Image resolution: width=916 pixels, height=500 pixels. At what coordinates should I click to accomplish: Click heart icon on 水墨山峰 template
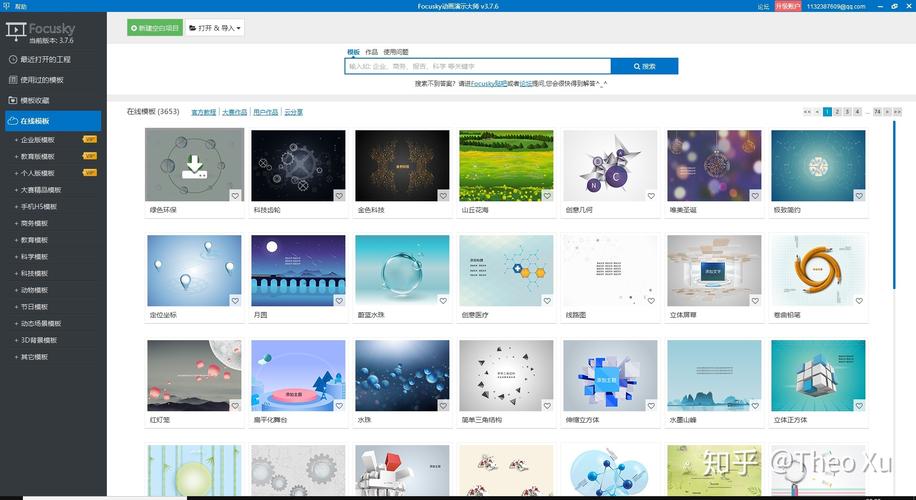(x=755, y=406)
